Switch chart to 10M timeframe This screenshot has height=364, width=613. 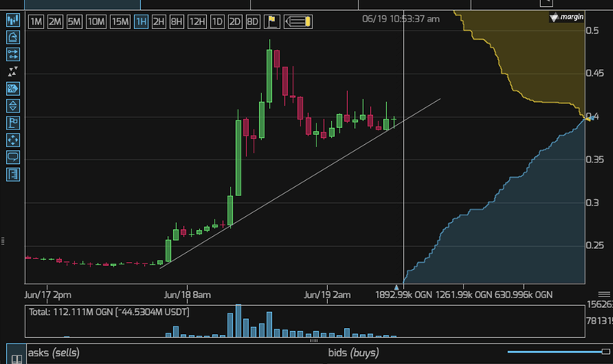coord(96,21)
